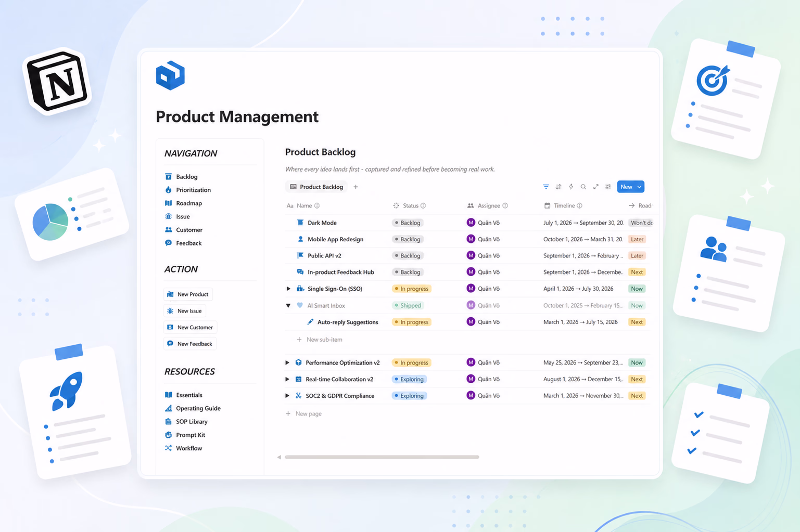Viewport: 800px width, 532px height.
Task: Click the Operating Guide ruler icon
Action: (168, 408)
